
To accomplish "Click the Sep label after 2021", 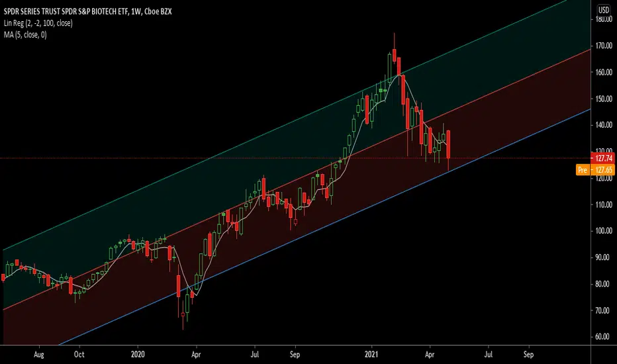I will [x=528, y=355].
